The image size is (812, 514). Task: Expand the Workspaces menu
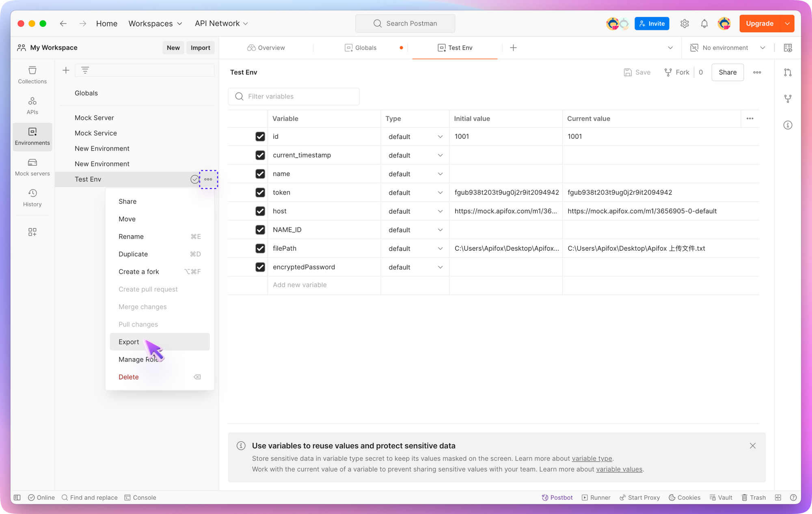click(x=155, y=24)
